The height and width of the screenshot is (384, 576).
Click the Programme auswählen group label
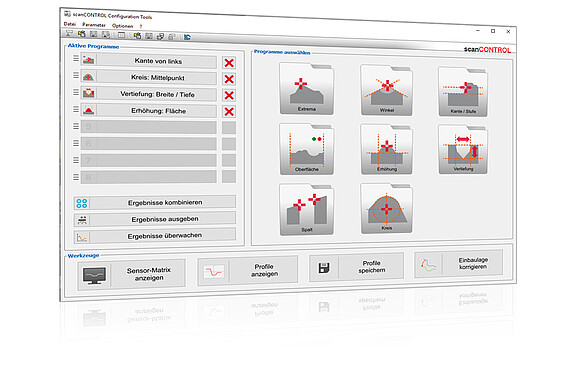pos(282,52)
